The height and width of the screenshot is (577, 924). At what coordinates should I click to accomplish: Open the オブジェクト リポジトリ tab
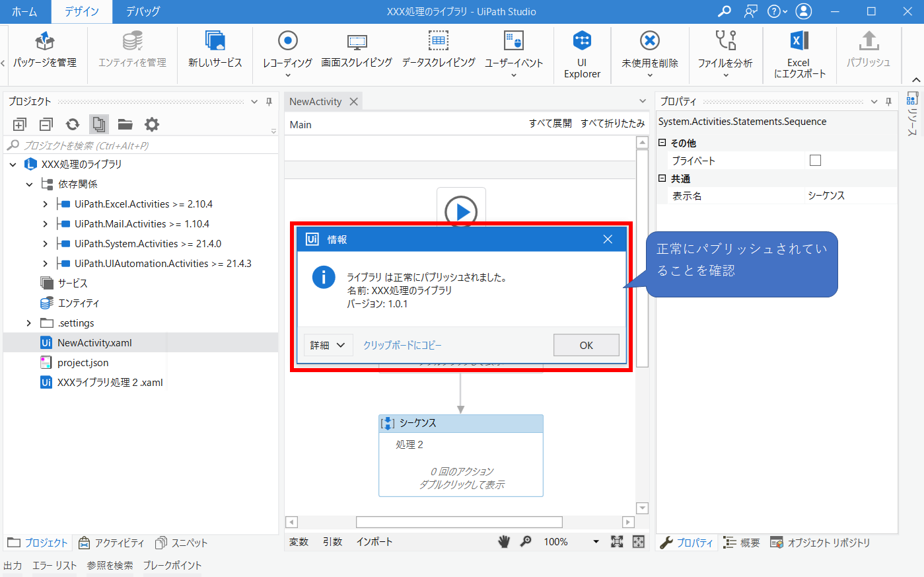pos(820,543)
